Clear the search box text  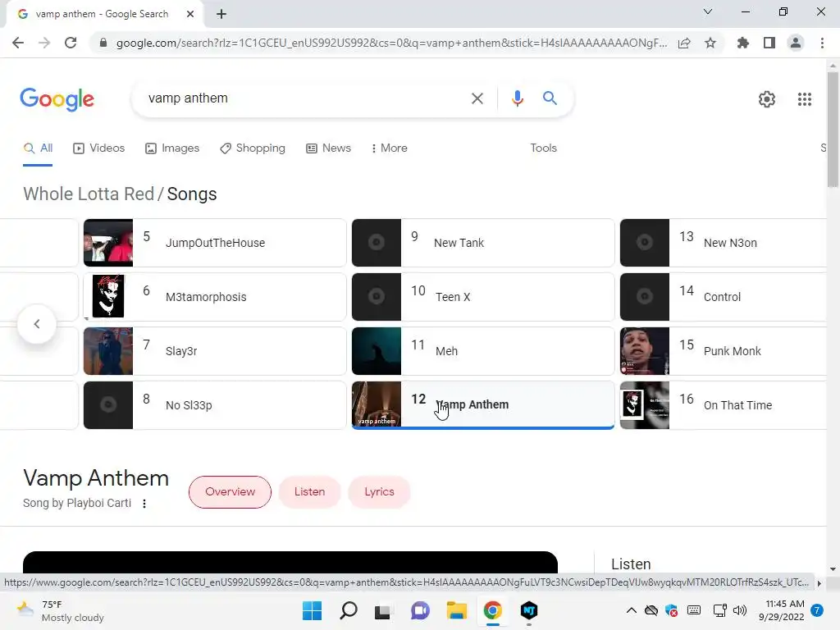coord(477,98)
